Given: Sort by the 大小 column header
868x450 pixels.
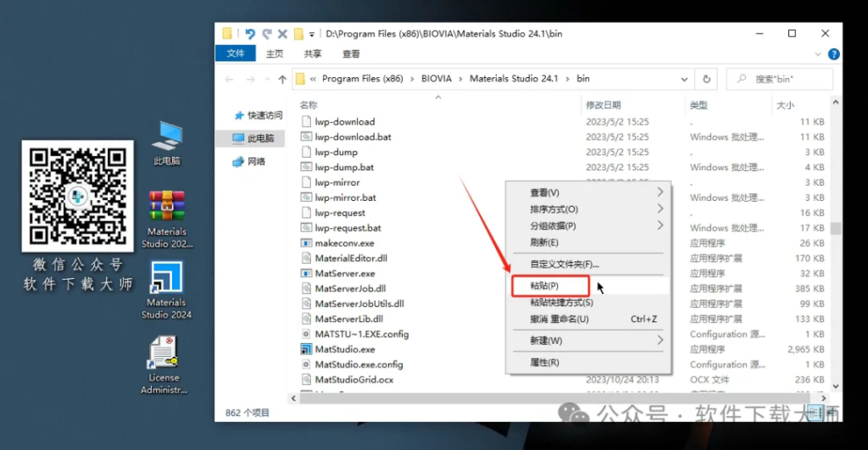Looking at the screenshot, I should point(786,105).
